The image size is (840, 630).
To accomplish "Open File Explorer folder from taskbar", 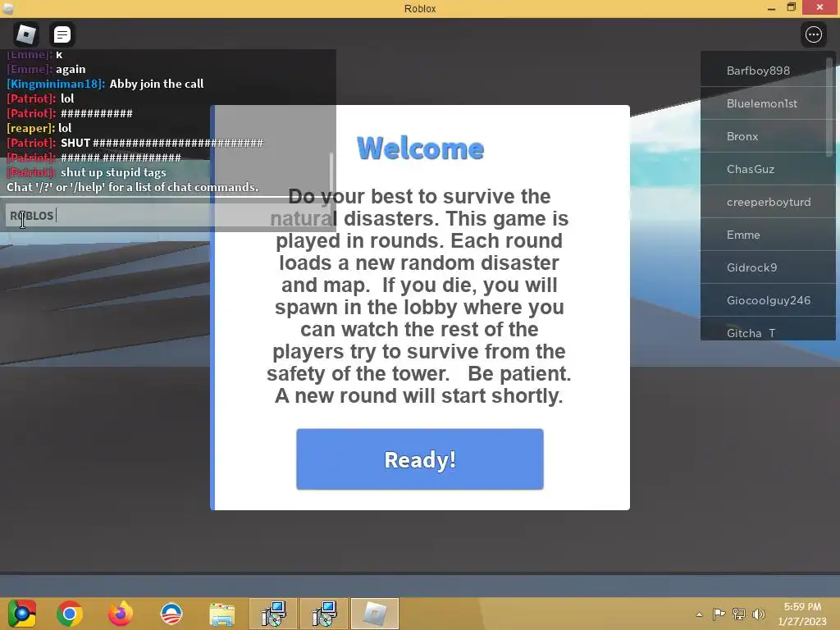I will coord(221,614).
